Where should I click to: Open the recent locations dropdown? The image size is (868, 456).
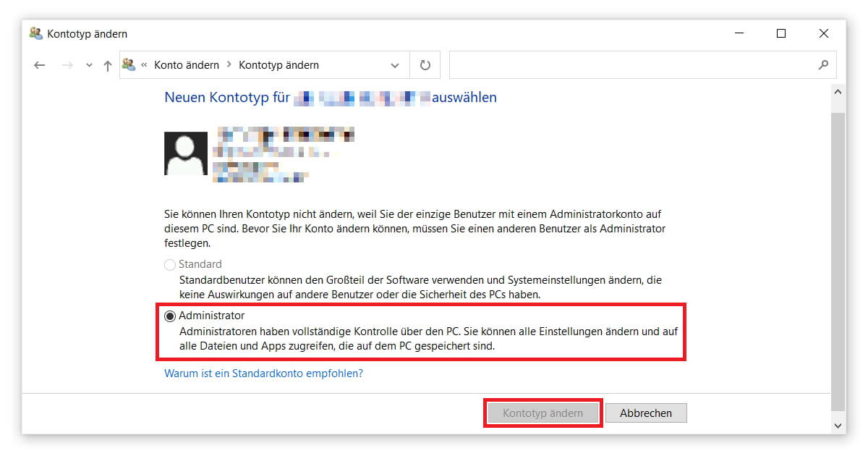pos(89,64)
